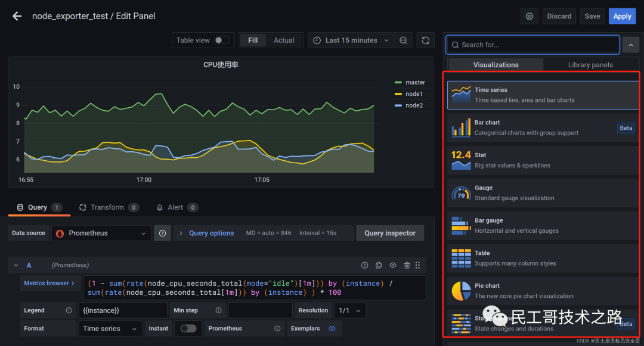The width and height of the screenshot is (644, 346).
Task: Select Actual display mode
Action: point(284,40)
